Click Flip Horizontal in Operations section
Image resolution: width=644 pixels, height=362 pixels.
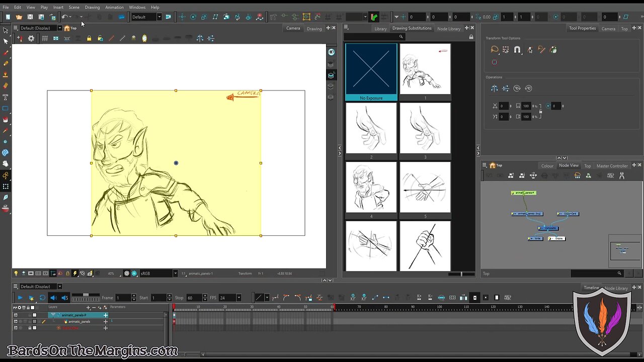[x=495, y=88]
